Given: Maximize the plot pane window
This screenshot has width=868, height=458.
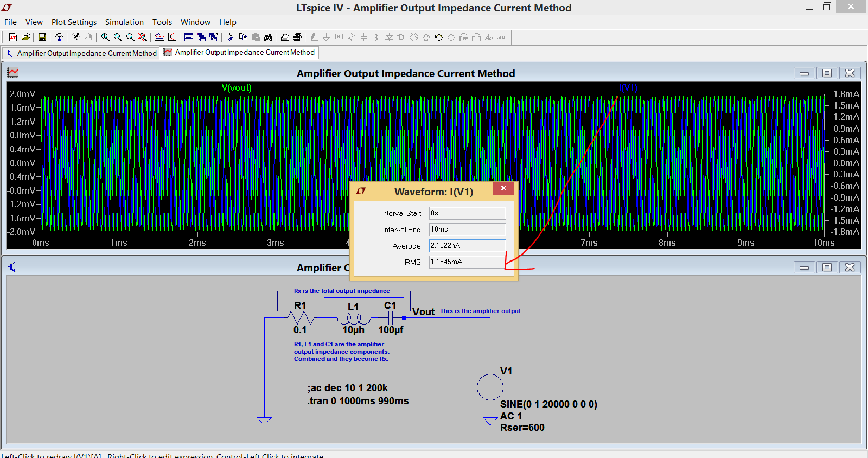Looking at the screenshot, I should (827, 73).
